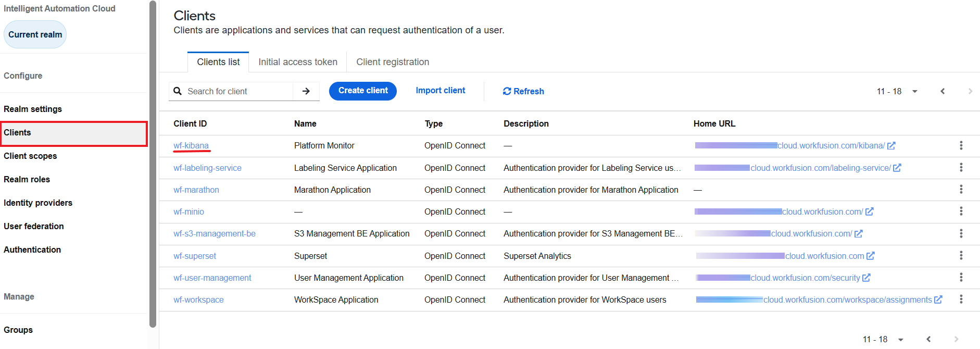Click the Name column header
Viewport: 980px width, 349px height.
pyautogui.click(x=305, y=123)
